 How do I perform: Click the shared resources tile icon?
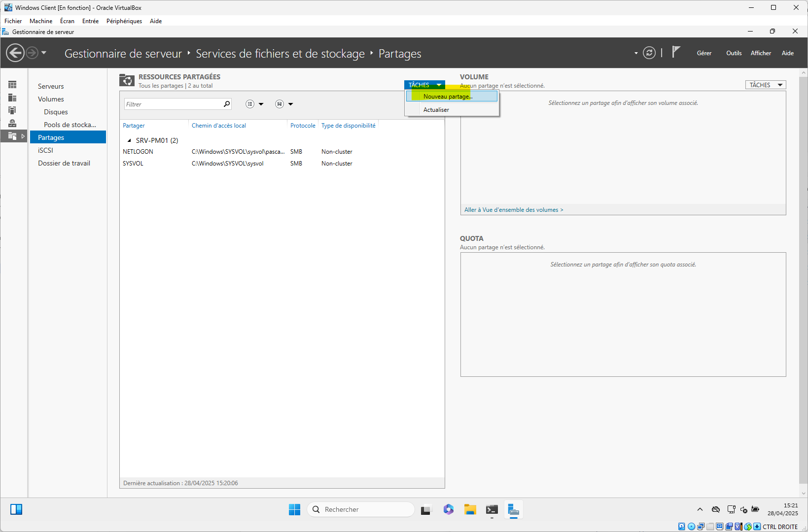127,80
